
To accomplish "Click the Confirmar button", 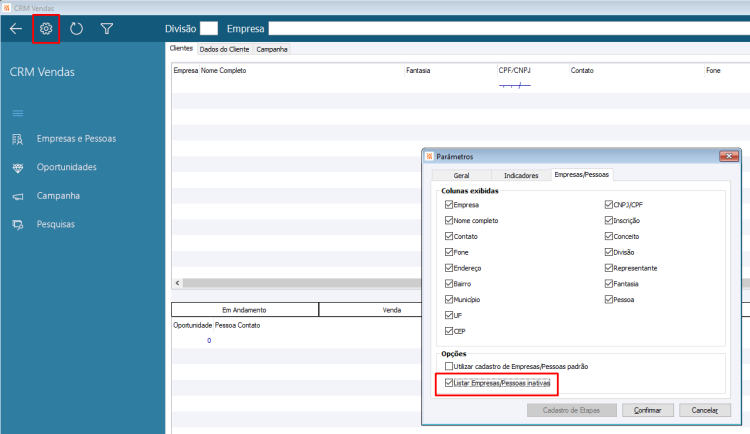I will (648, 410).
